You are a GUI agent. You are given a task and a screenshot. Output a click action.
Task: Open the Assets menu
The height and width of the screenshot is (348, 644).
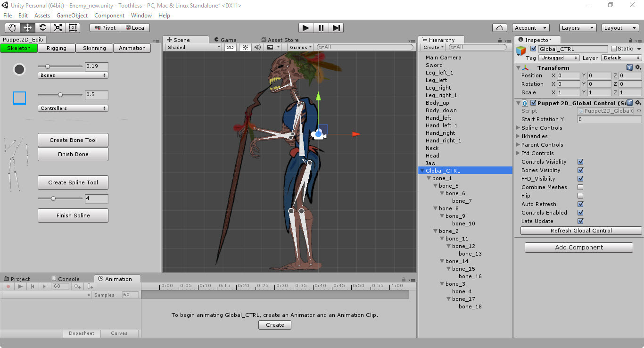(42, 16)
